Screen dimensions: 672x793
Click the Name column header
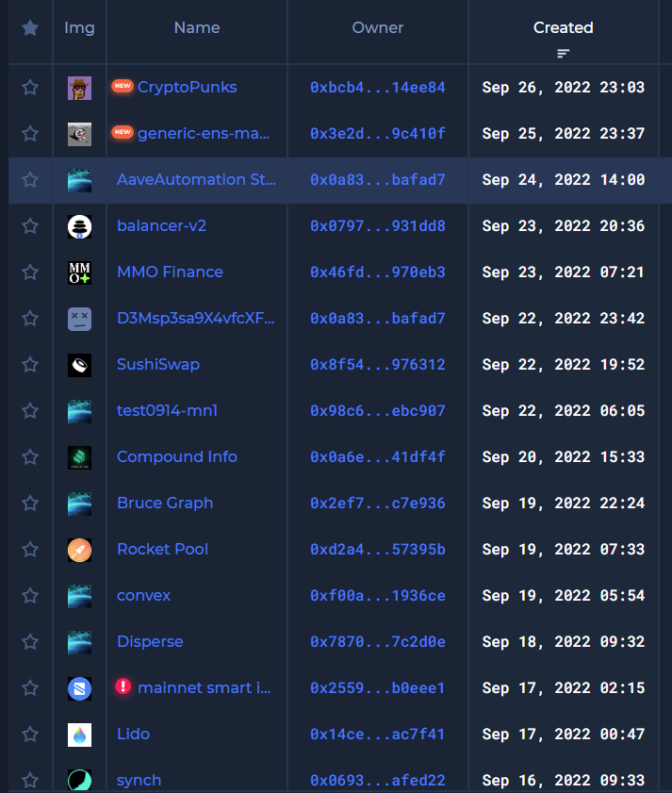pyautogui.click(x=197, y=27)
